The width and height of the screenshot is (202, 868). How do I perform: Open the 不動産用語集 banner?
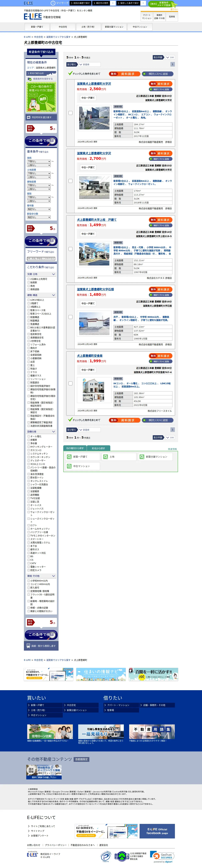click(152, 732)
